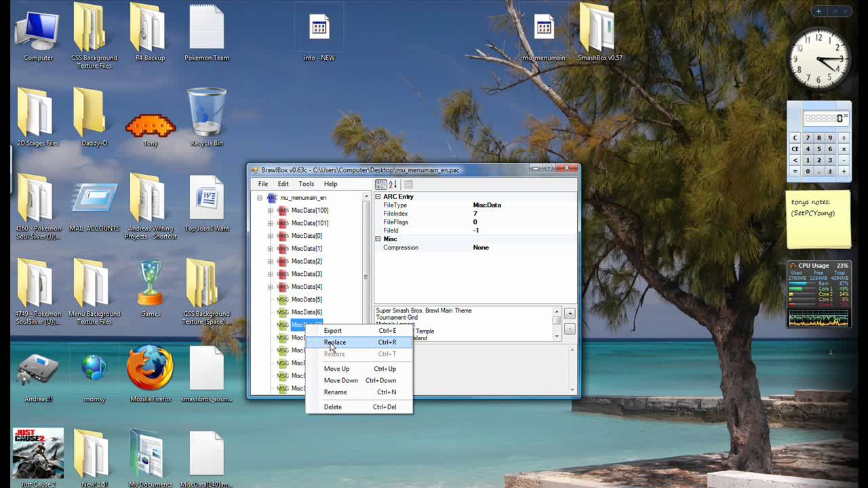This screenshot has height=488, width=868.
Task: Click the tree view vertical scrollbar
Action: point(366,293)
